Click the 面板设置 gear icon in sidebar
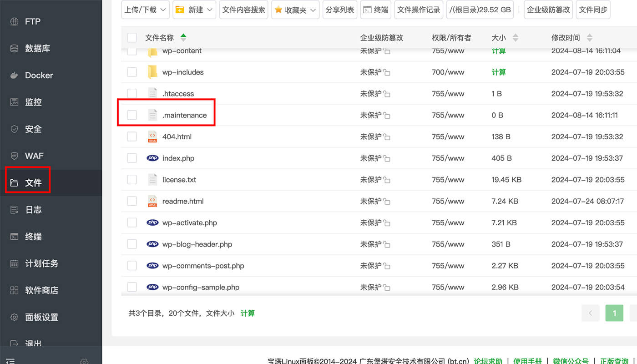 click(x=14, y=317)
